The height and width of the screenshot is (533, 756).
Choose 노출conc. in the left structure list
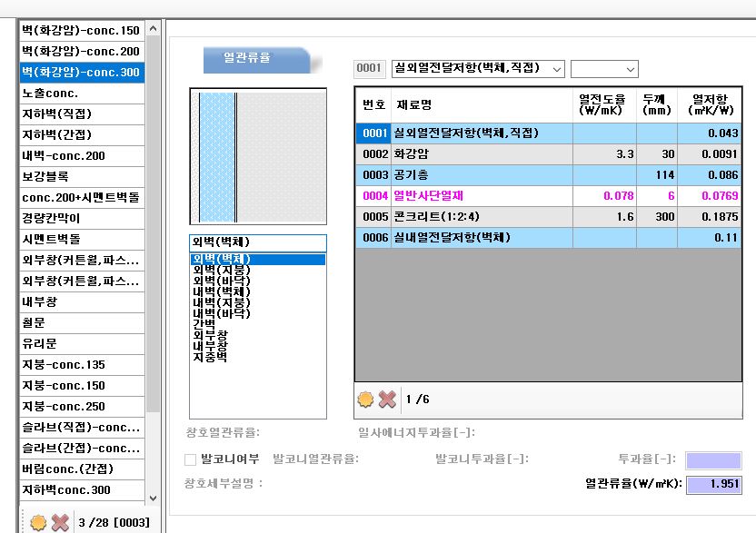pos(81,94)
